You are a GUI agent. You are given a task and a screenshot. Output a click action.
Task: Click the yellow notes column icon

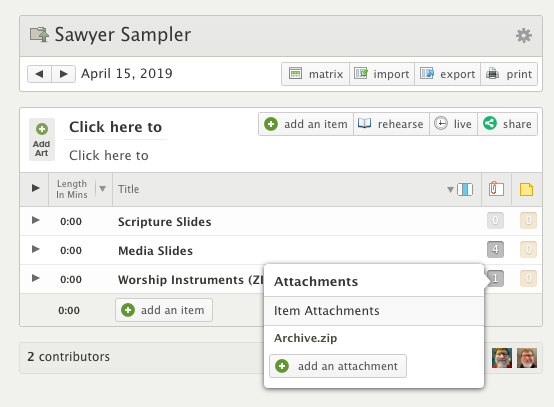526,189
